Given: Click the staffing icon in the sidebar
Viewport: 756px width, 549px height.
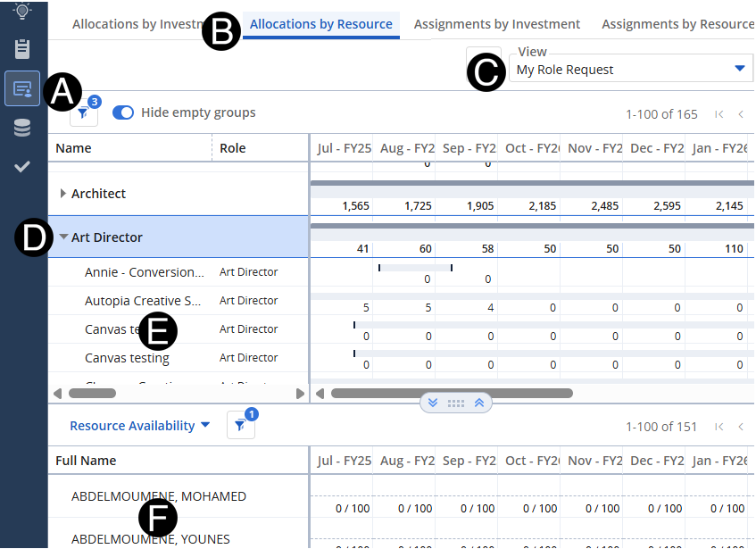Looking at the screenshot, I should tap(22, 88).
